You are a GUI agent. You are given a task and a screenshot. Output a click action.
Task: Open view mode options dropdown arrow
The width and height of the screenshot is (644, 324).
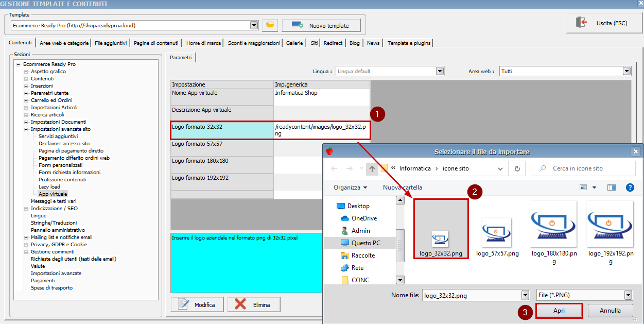tap(594, 187)
